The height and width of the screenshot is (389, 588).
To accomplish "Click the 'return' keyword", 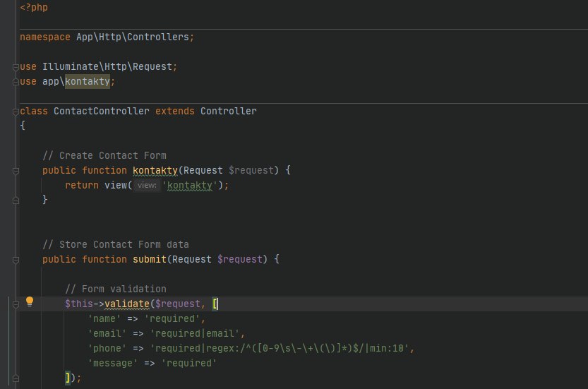I will coord(82,185).
